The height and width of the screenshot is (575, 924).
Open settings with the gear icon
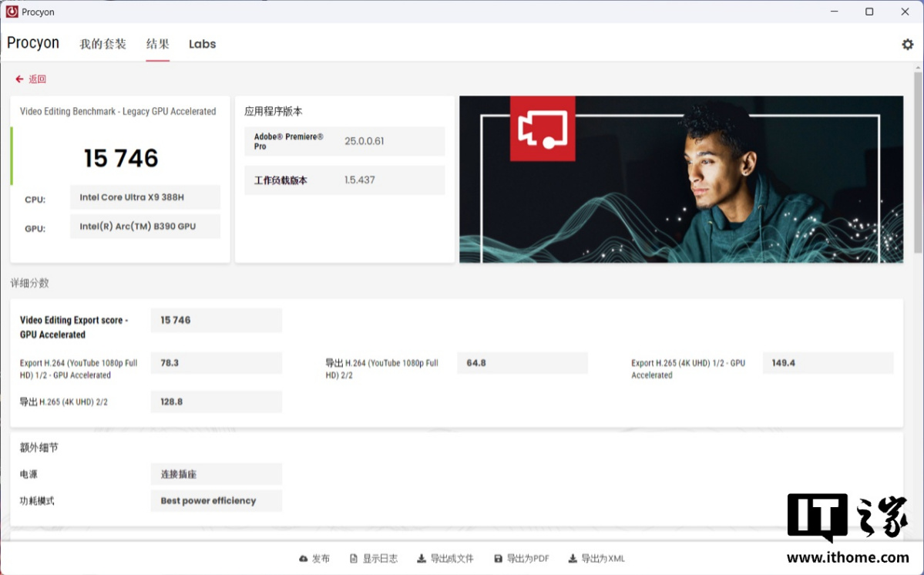pos(908,44)
